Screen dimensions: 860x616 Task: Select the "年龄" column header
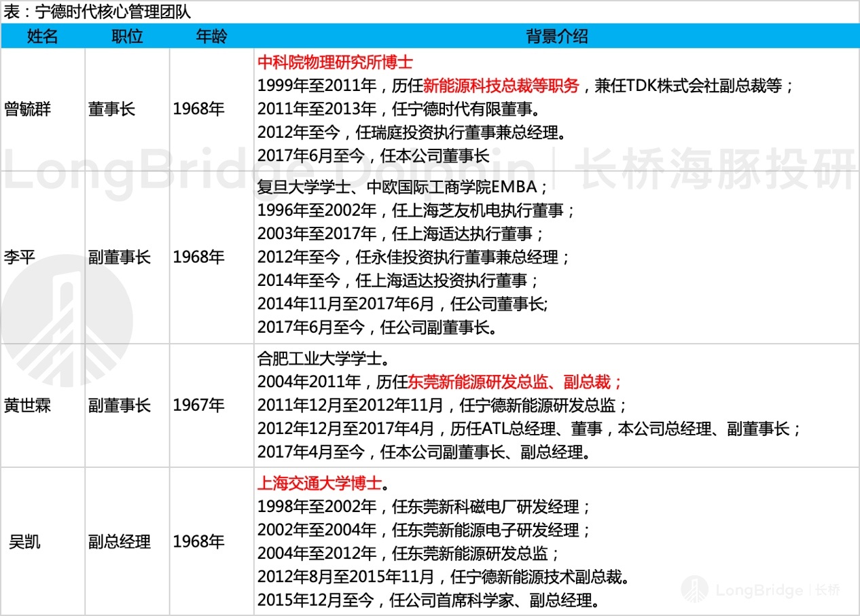coord(211,37)
